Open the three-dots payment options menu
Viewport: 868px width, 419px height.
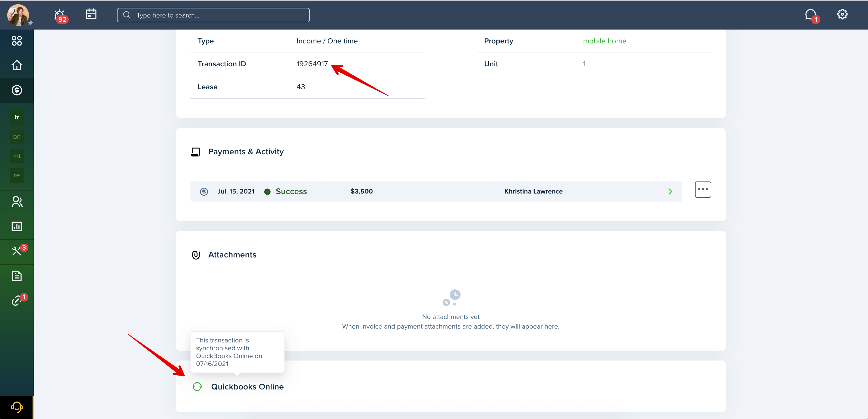click(703, 189)
